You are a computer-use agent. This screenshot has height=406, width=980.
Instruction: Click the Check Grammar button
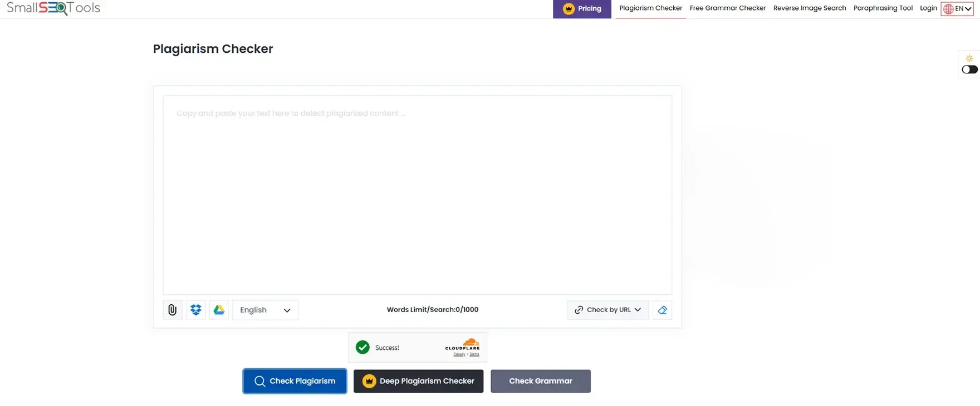540,381
